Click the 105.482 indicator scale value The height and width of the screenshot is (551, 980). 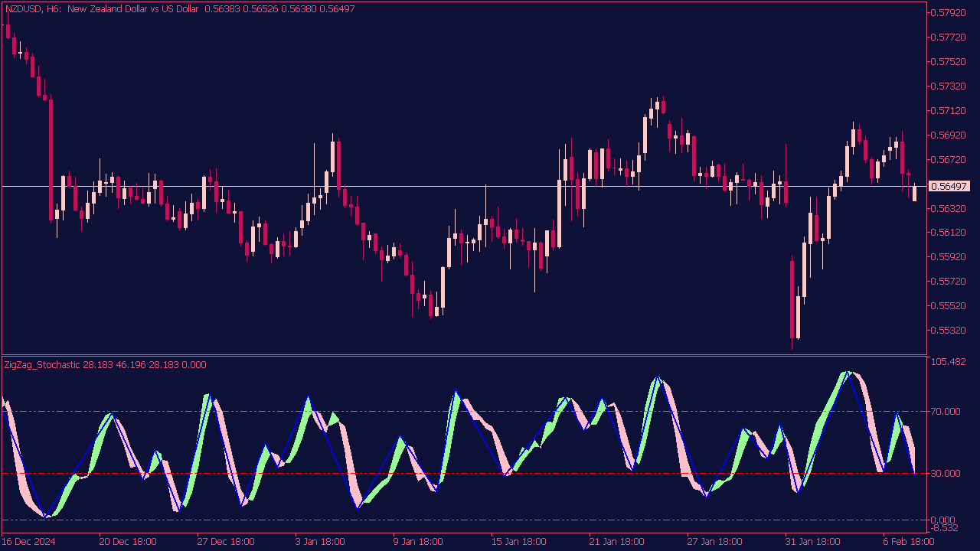click(x=949, y=362)
